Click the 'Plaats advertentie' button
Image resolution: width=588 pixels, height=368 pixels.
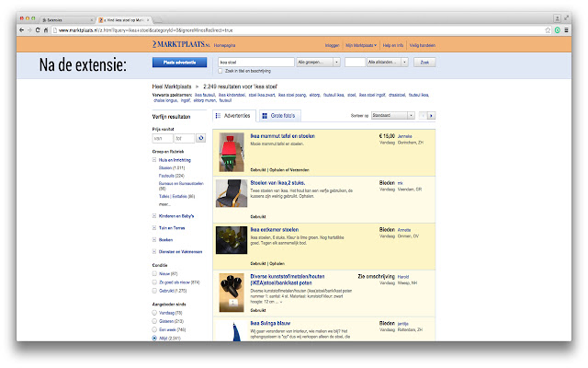tap(179, 63)
